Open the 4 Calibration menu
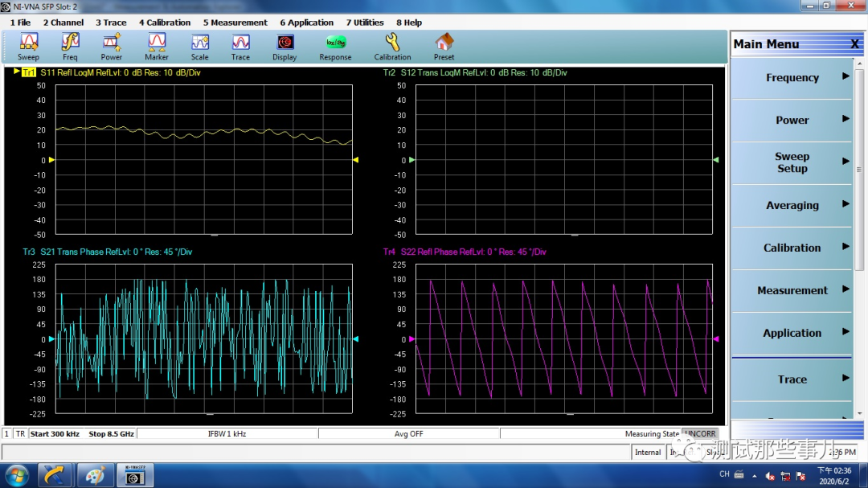The height and width of the screenshot is (488, 868). (x=165, y=23)
